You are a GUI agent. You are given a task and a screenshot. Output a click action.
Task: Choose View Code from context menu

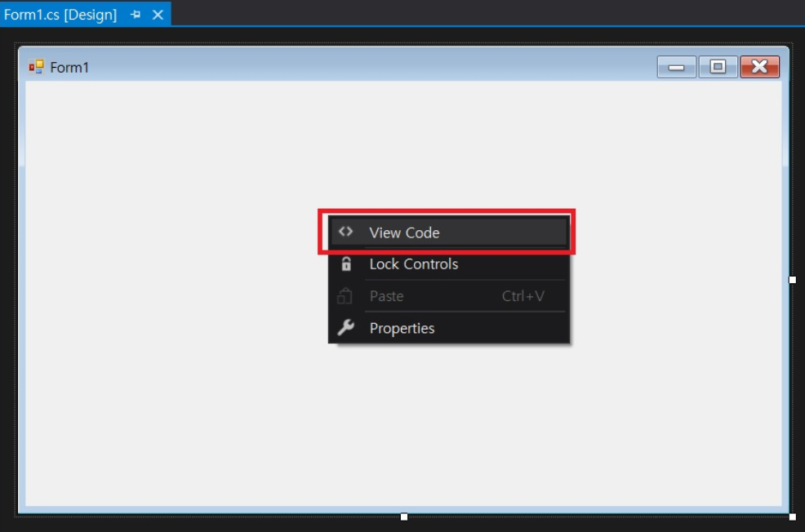[449, 233]
